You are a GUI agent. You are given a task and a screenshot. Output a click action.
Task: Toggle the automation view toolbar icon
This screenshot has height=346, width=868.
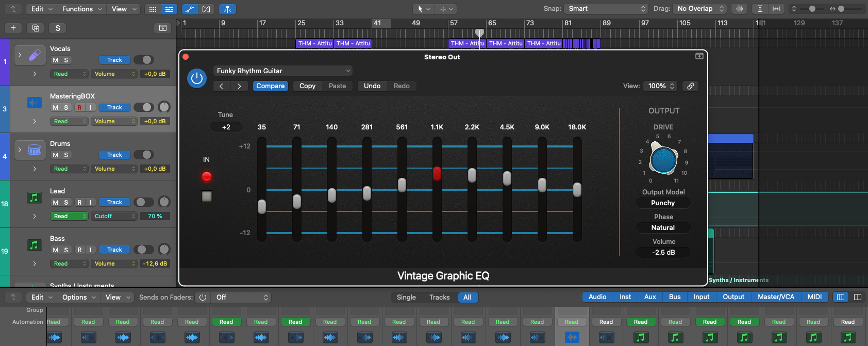(190, 9)
